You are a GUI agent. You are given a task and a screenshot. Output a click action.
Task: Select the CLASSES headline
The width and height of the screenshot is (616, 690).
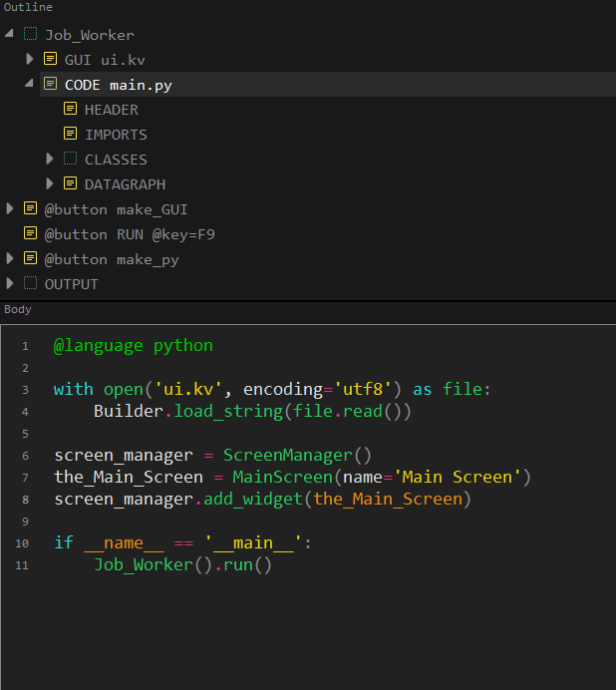[117, 160]
